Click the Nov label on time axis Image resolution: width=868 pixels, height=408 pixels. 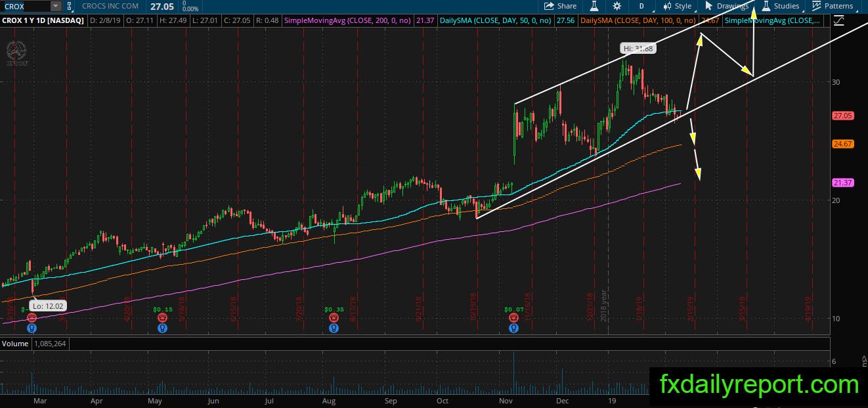pyautogui.click(x=506, y=400)
